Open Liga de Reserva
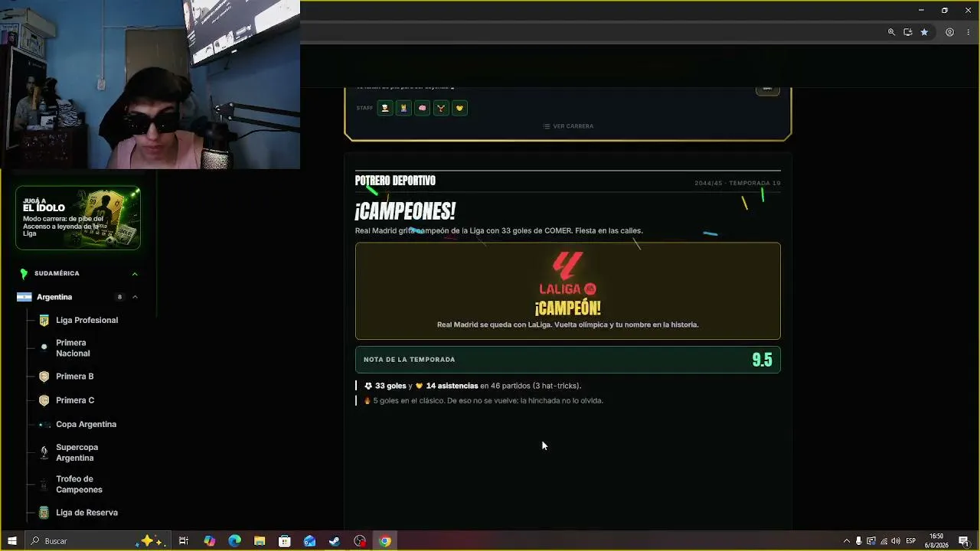The height and width of the screenshot is (551, 980). click(x=87, y=513)
